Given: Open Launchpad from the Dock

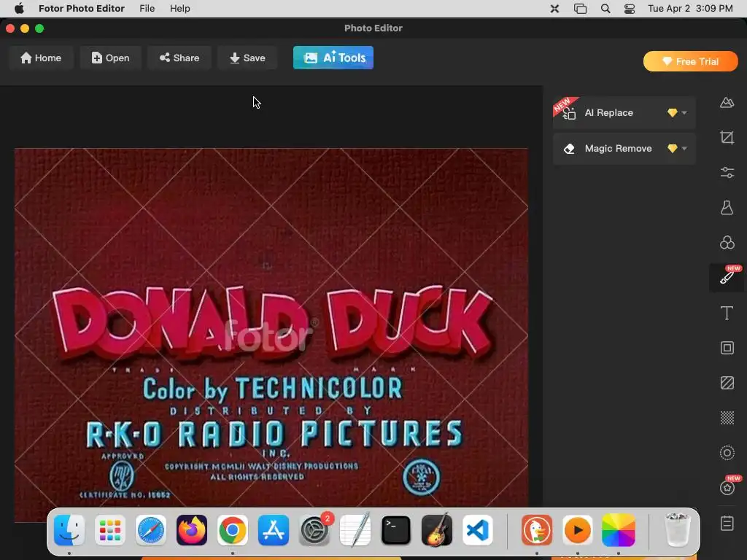Looking at the screenshot, I should coord(110,530).
